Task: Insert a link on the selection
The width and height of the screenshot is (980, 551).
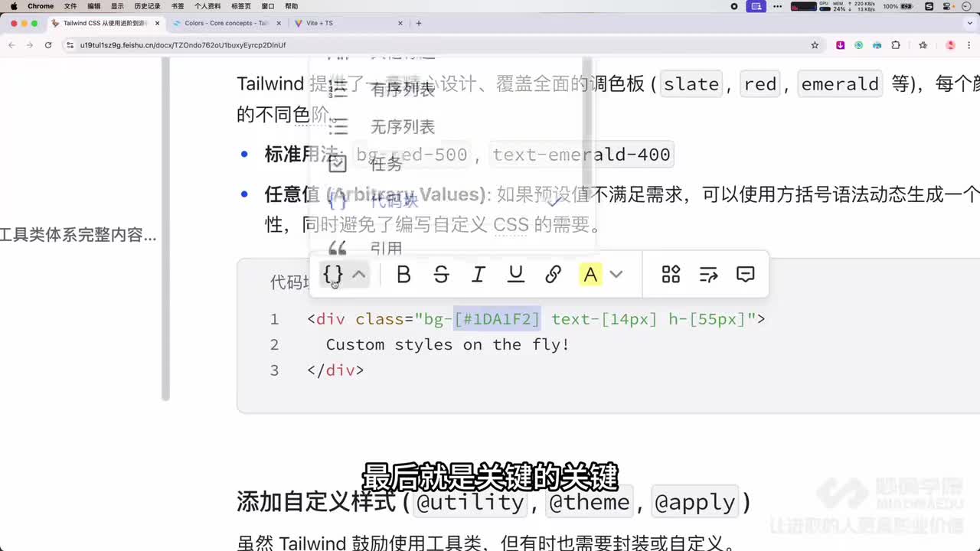Action: coord(554,274)
